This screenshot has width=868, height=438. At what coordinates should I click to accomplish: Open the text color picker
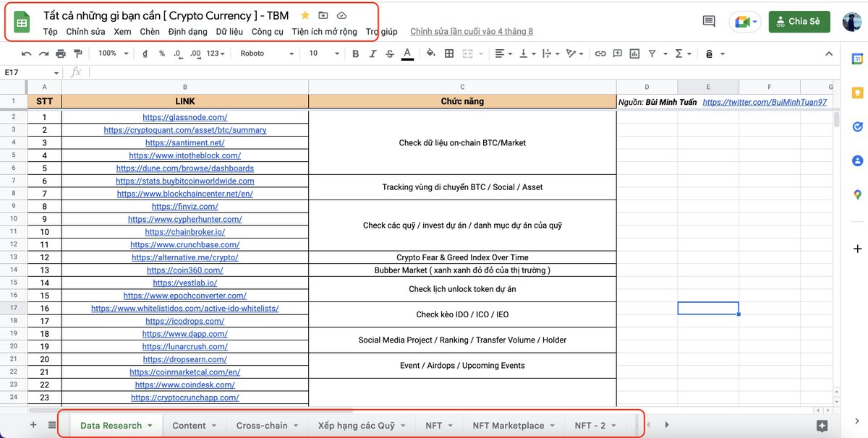(407, 53)
